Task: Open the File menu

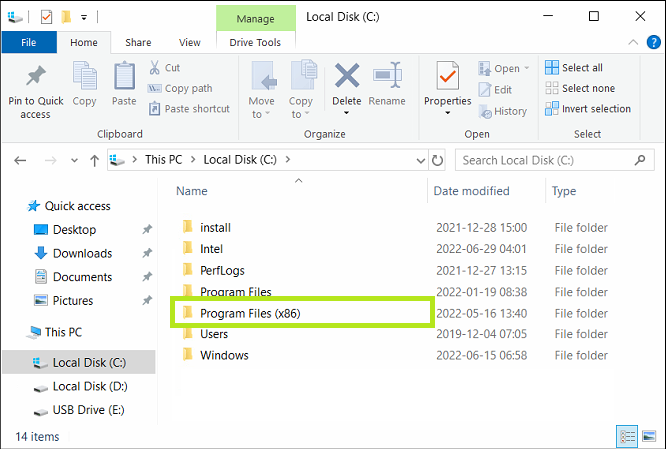Action: [28, 43]
